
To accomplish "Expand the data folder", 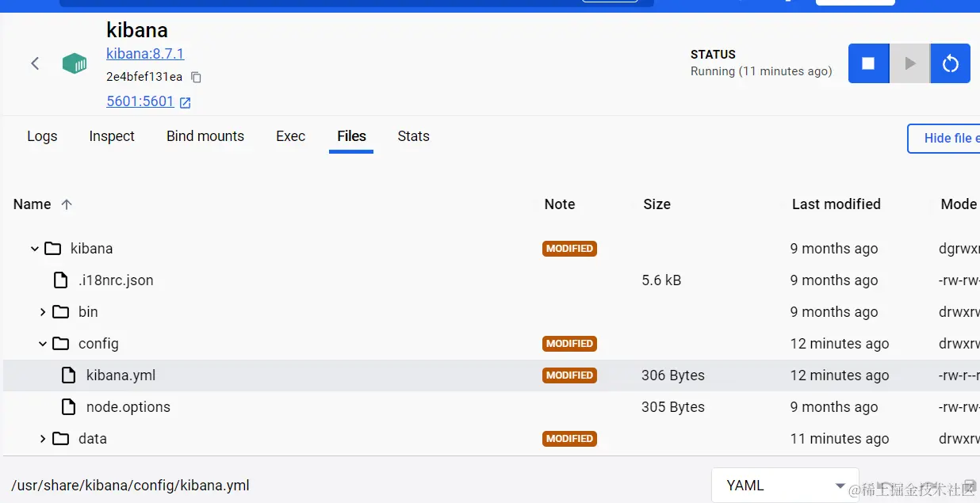I will pyautogui.click(x=43, y=439).
